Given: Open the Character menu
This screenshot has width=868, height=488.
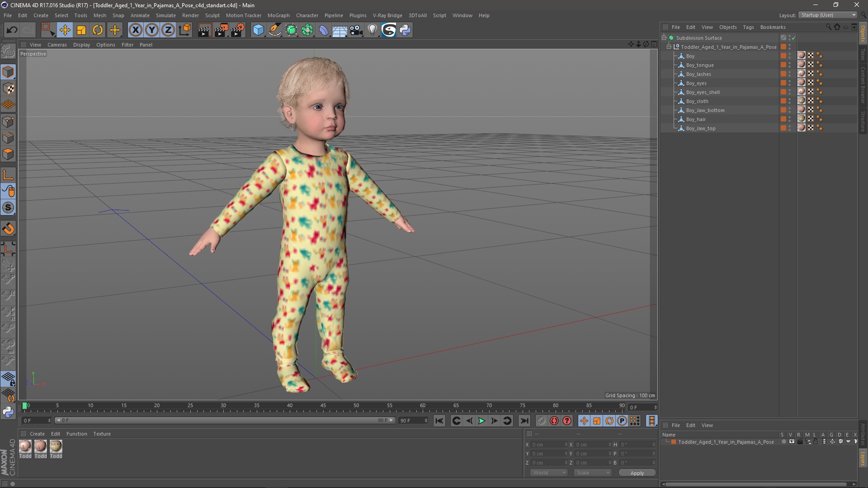Looking at the screenshot, I should pos(307,15).
